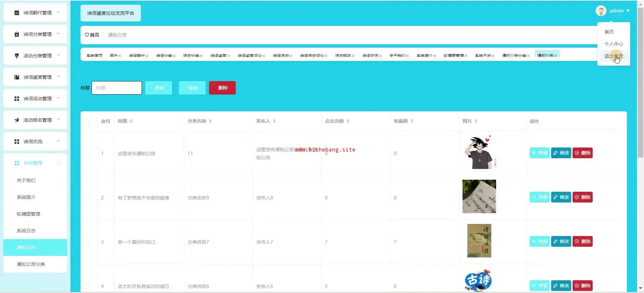
Task: Close the 系统日志 tab using x
Action: coord(493,56)
